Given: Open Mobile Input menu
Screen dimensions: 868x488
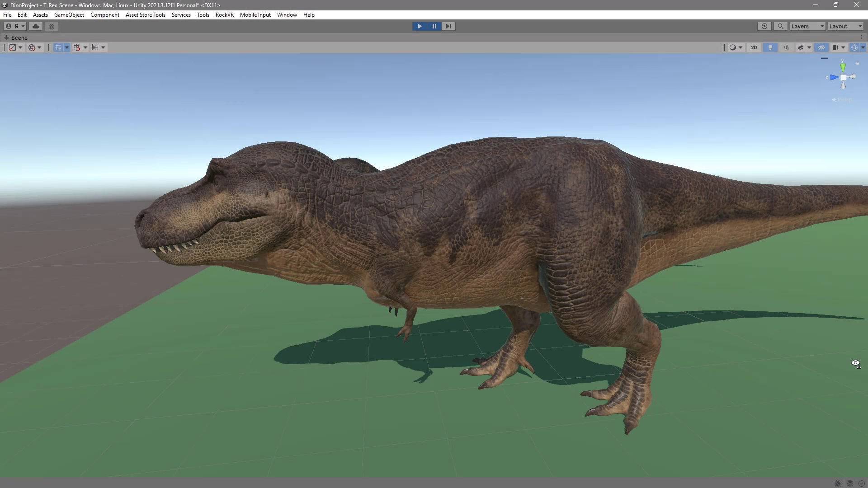Looking at the screenshot, I should (x=255, y=15).
